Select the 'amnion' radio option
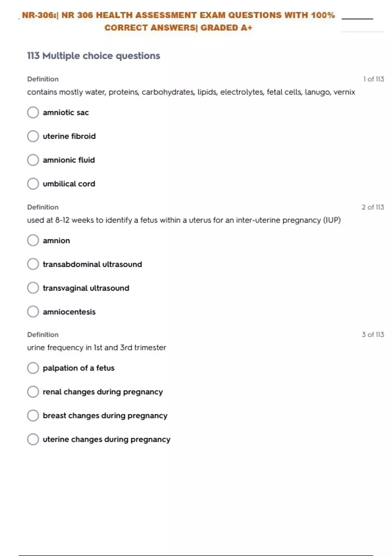 click(33, 240)
